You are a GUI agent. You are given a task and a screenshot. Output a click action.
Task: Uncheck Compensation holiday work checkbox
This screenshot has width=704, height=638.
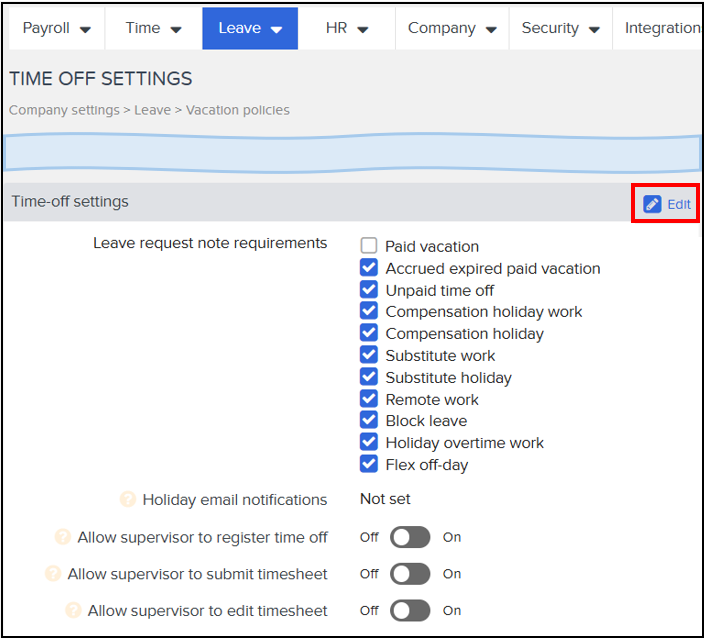click(369, 311)
